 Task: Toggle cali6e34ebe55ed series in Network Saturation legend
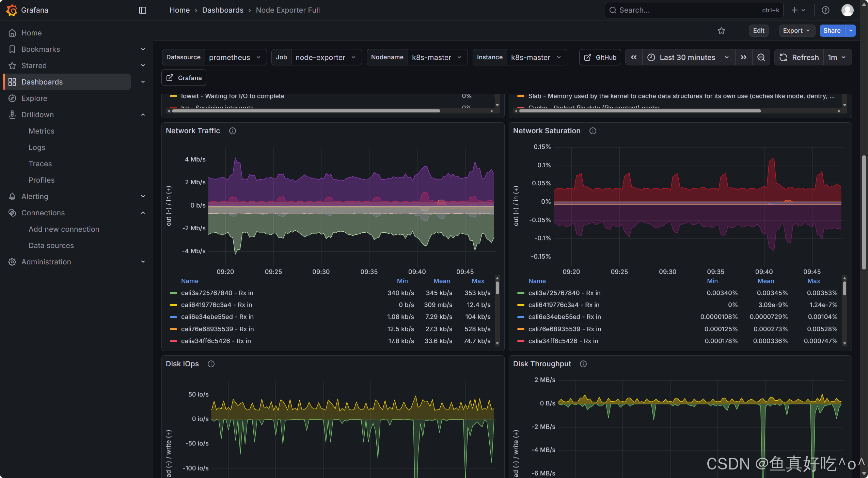coord(564,317)
